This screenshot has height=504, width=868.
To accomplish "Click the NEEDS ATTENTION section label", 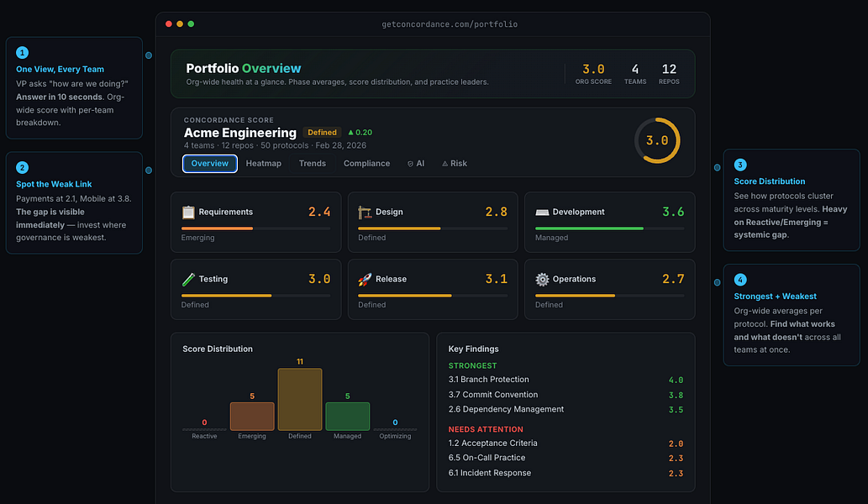I will 486,429.
